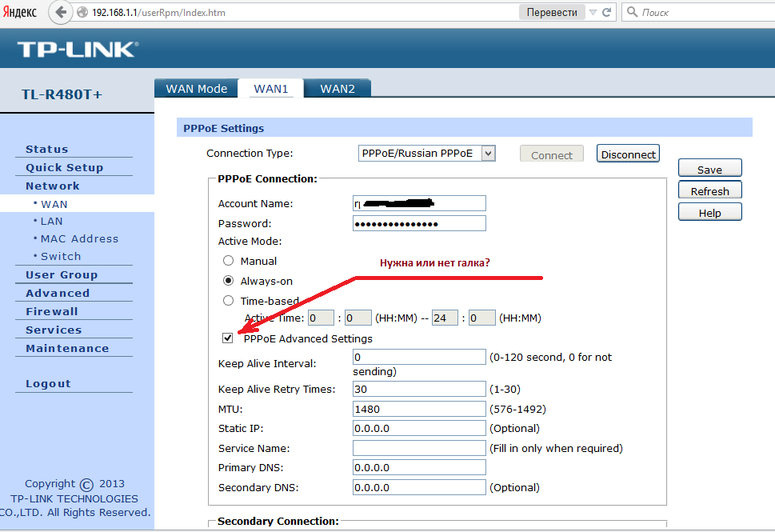
Task: Select the WAN submenu item
Action: click(x=54, y=204)
